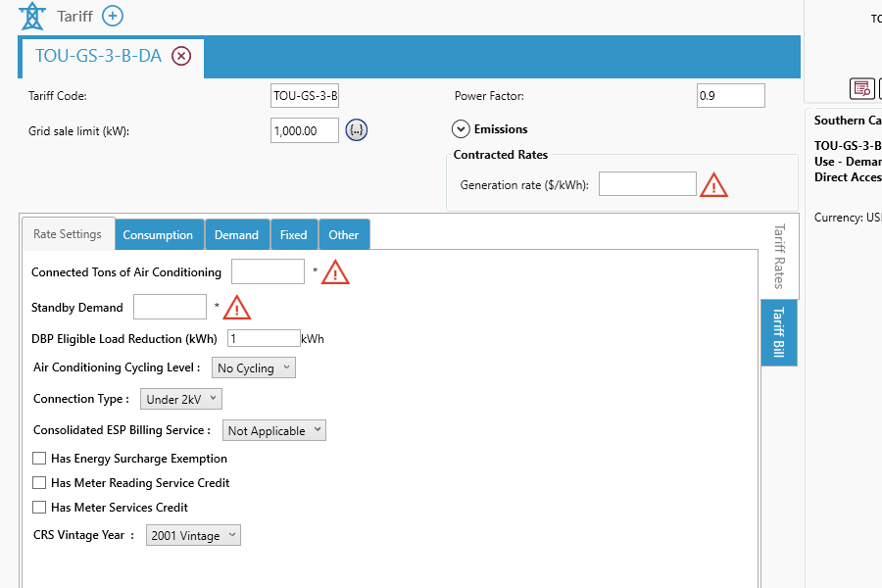882x588 pixels.
Task: Click the Tariff tower icon
Action: (32, 17)
